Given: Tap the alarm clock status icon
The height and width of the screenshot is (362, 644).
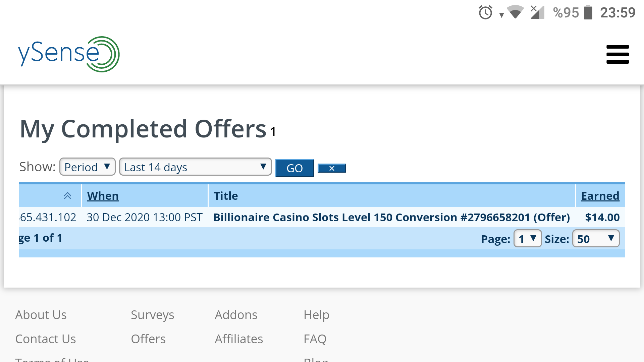Looking at the screenshot, I should coord(485,13).
